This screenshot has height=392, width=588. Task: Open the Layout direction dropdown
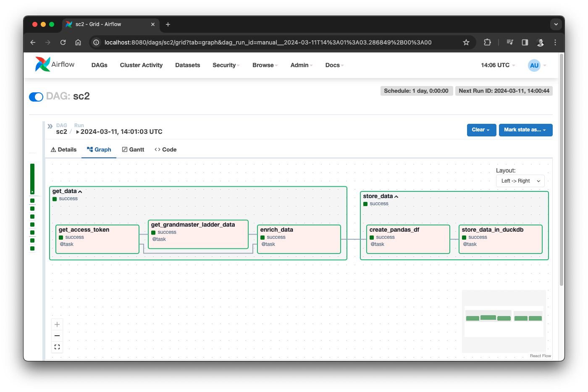520,181
